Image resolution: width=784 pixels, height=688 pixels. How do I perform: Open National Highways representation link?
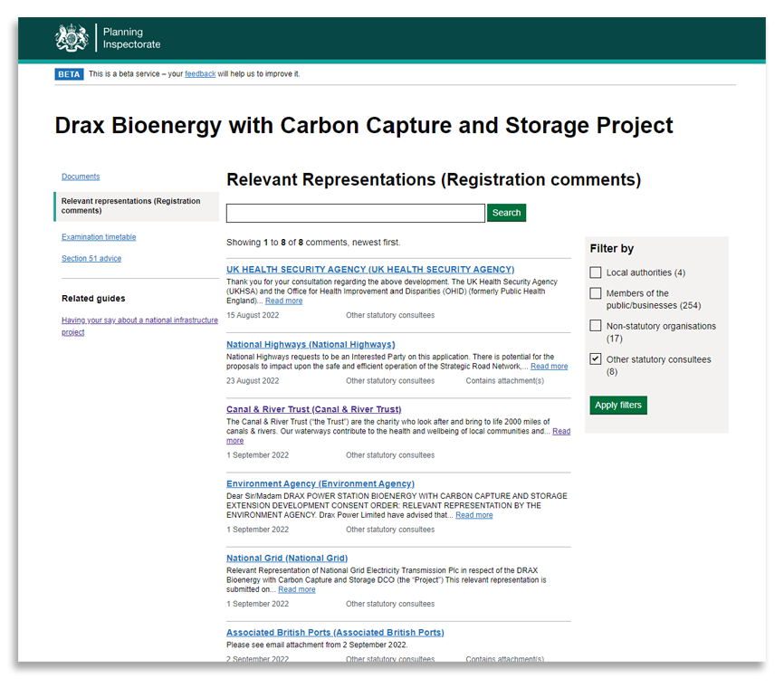311,345
